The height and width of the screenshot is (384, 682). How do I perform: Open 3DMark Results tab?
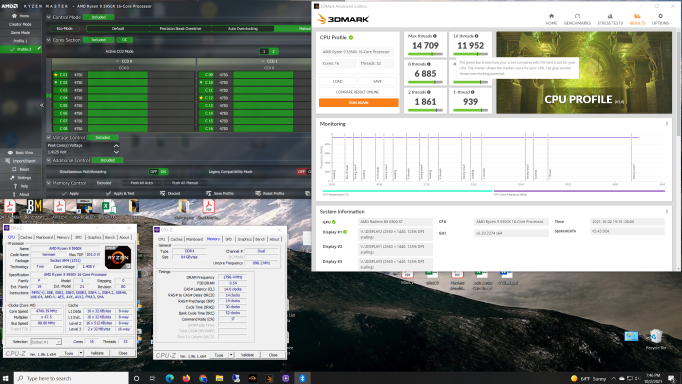pyautogui.click(x=637, y=19)
